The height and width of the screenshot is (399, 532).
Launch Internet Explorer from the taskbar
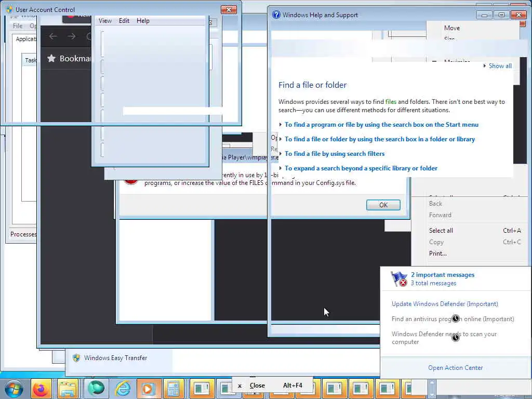tap(123, 389)
